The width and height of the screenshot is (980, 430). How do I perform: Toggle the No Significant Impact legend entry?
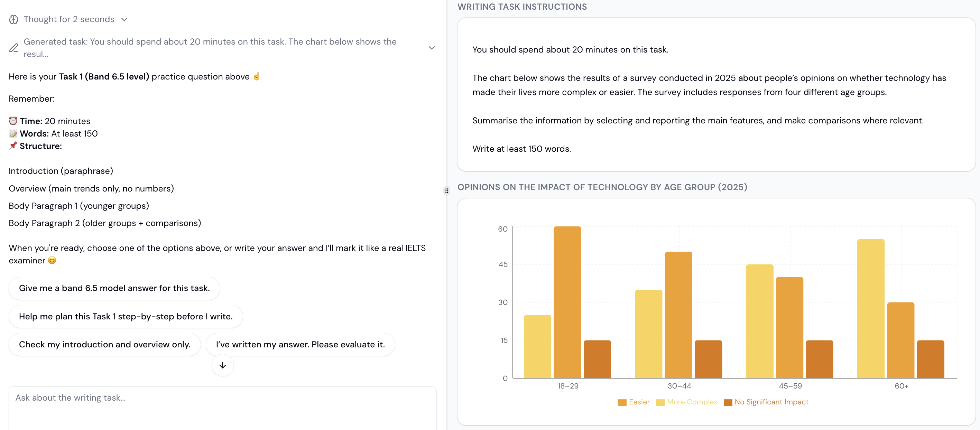[771, 402]
